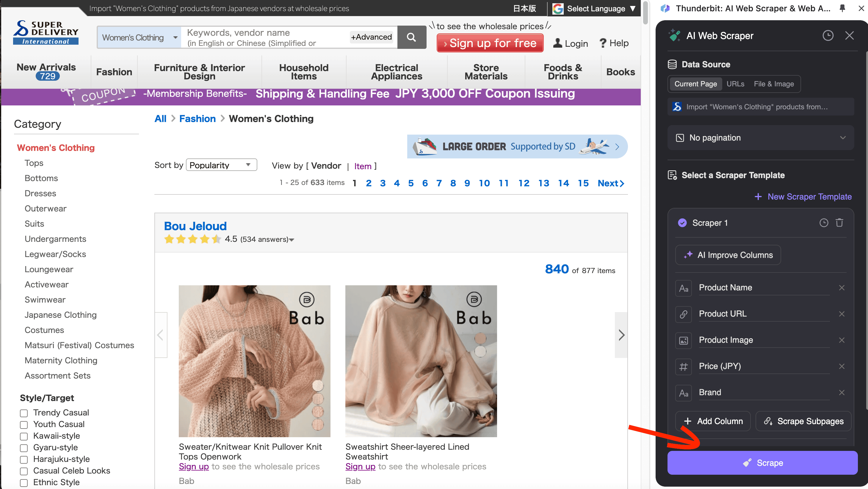Click the Price (JPY) number type icon

click(683, 367)
